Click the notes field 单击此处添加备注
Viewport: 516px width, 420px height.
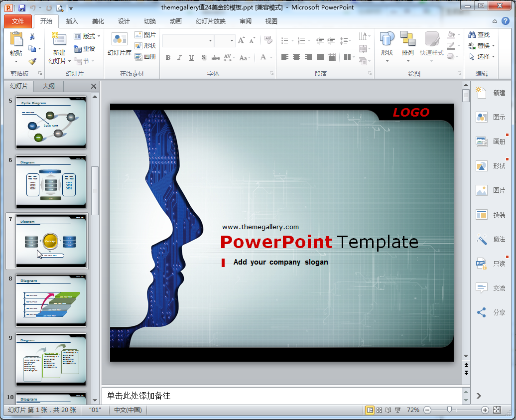pyautogui.click(x=282, y=396)
